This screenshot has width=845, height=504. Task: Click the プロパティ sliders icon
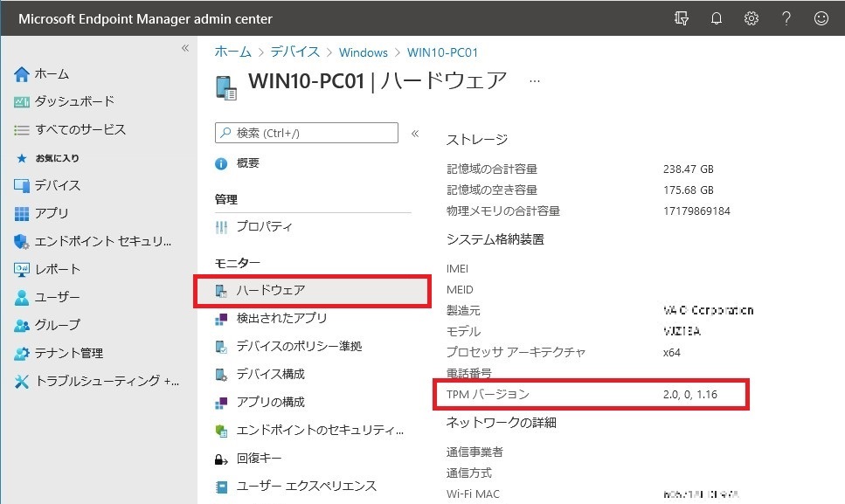[x=221, y=227]
